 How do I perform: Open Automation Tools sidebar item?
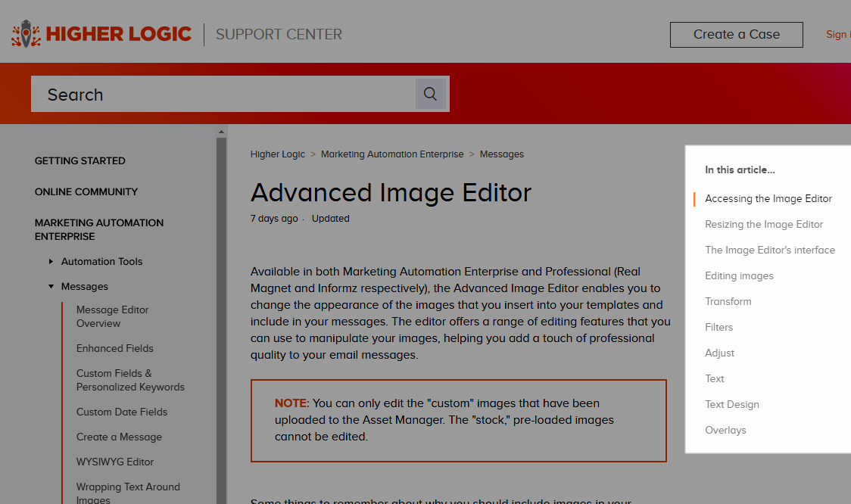point(101,262)
